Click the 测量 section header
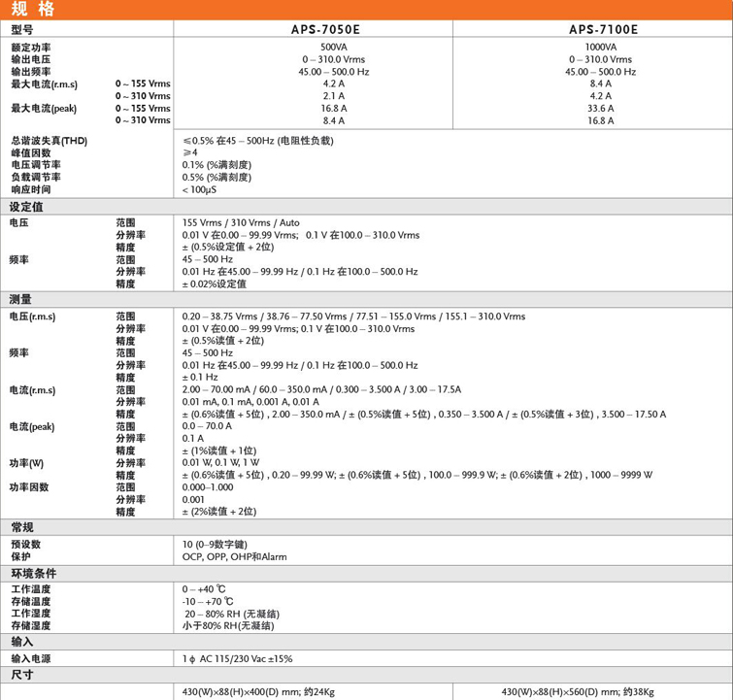 pos(21,299)
